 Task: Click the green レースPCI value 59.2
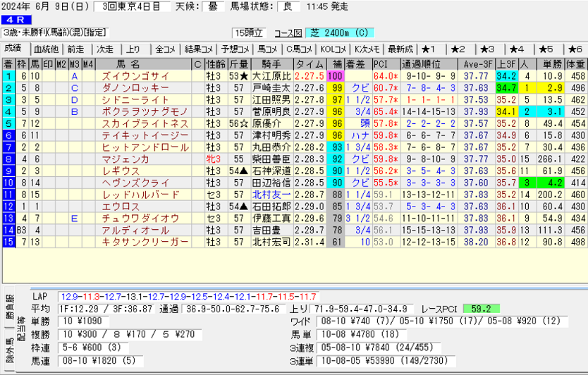coord(483,308)
